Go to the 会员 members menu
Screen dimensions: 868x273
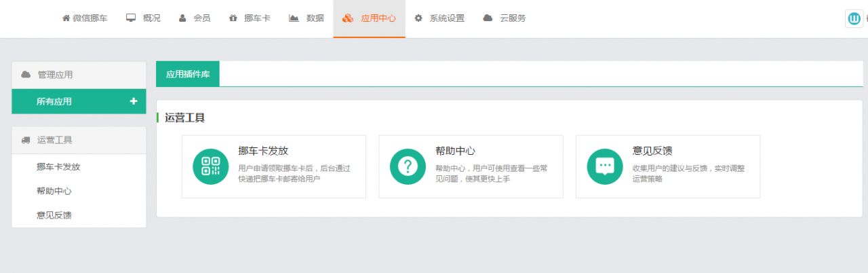[195, 18]
